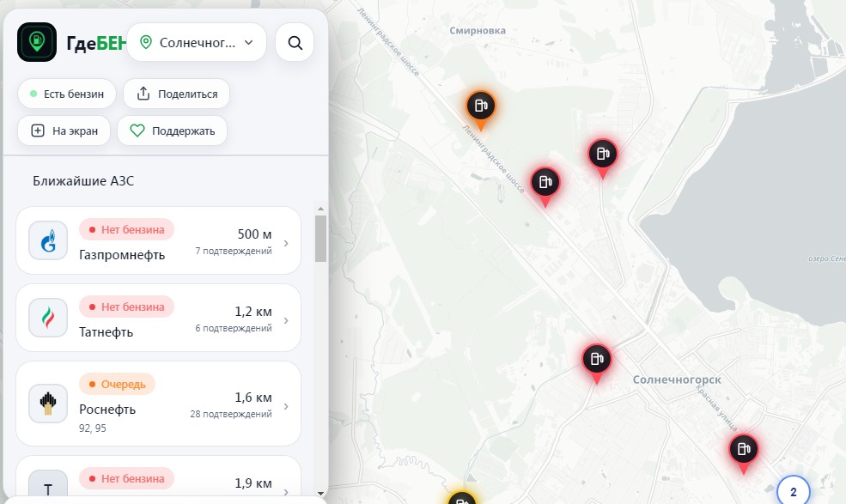Click the Газпромнефть flame logo icon

[x=48, y=240]
